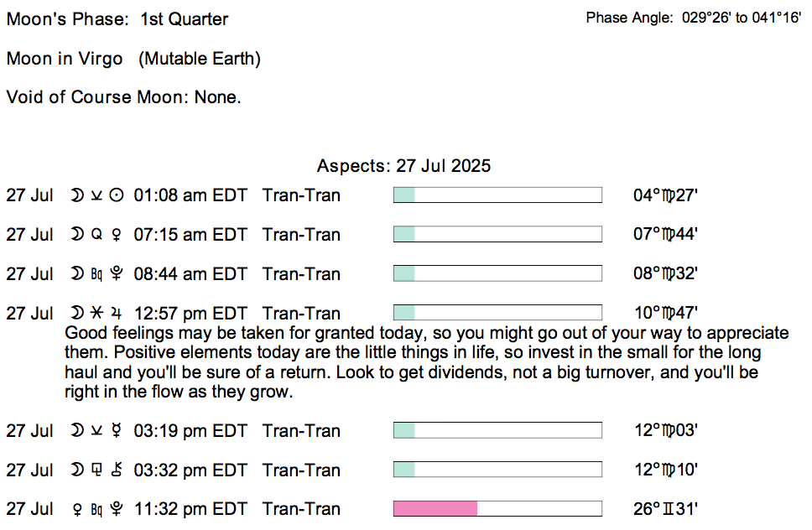This screenshot has width=812, height=530.
Task: Click the Sun glyph in the 01:08 am aspect row
Action: (117, 195)
